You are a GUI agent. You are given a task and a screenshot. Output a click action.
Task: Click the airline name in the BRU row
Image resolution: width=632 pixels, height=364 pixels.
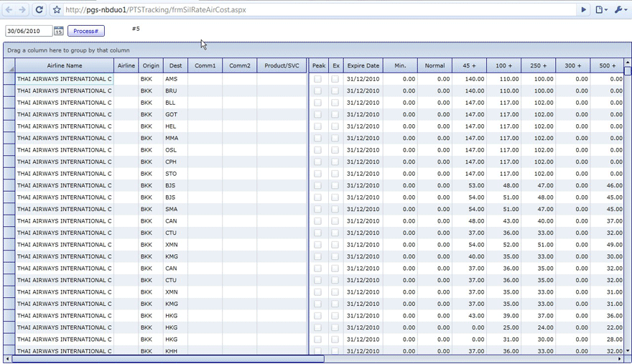pyautogui.click(x=65, y=90)
